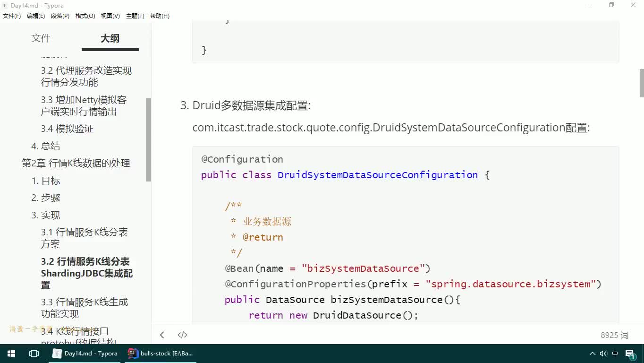This screenshot has height=363, width=644.
Task: Switch the 中 input method indicator
Action: click(615, 354)
